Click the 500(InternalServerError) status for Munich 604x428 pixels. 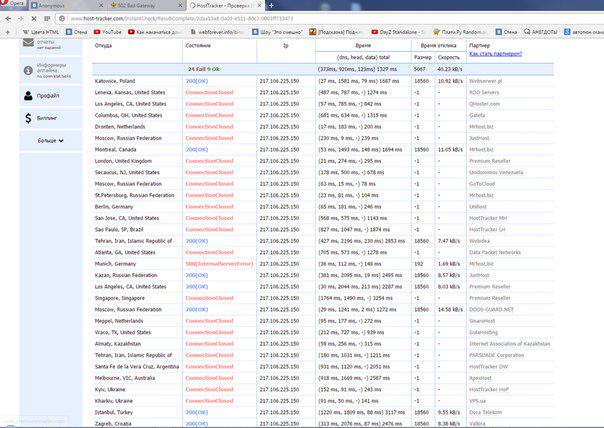219,264
